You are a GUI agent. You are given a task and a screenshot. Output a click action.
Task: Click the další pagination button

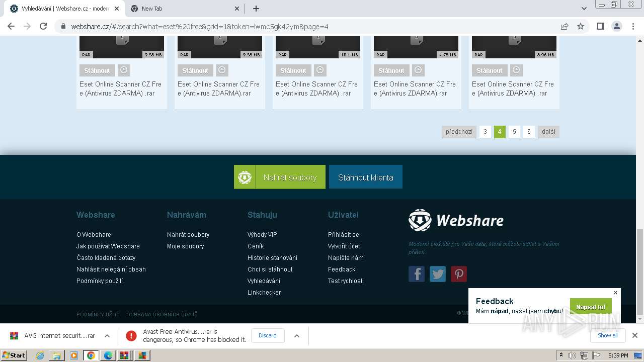[548, 132]
